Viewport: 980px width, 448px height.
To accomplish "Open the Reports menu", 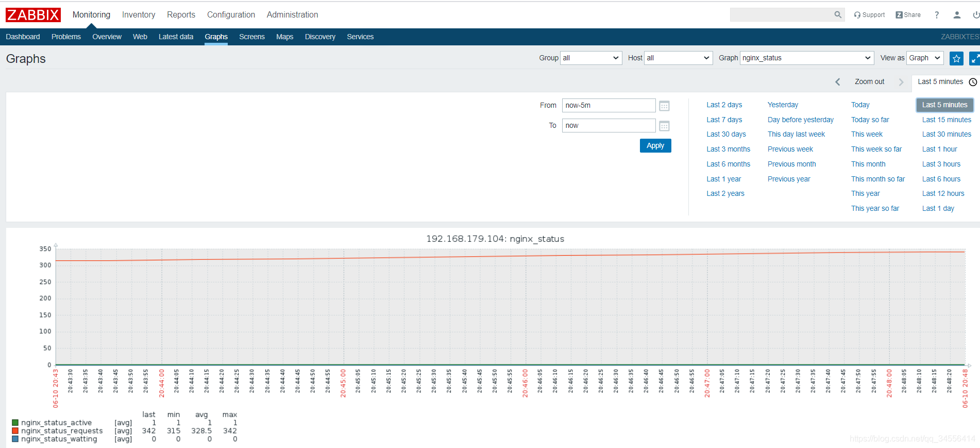I will click(181, 15).
